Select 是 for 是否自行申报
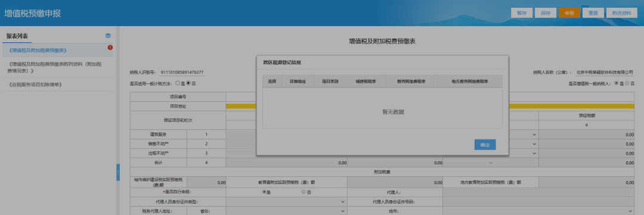The image size is (644, 215). coord(265,192)
